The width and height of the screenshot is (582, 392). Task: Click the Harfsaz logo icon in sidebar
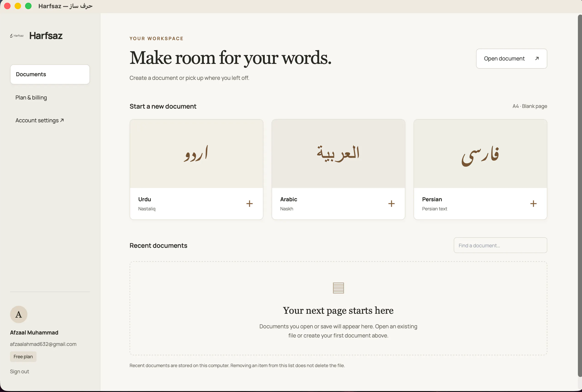click(17, 36)
